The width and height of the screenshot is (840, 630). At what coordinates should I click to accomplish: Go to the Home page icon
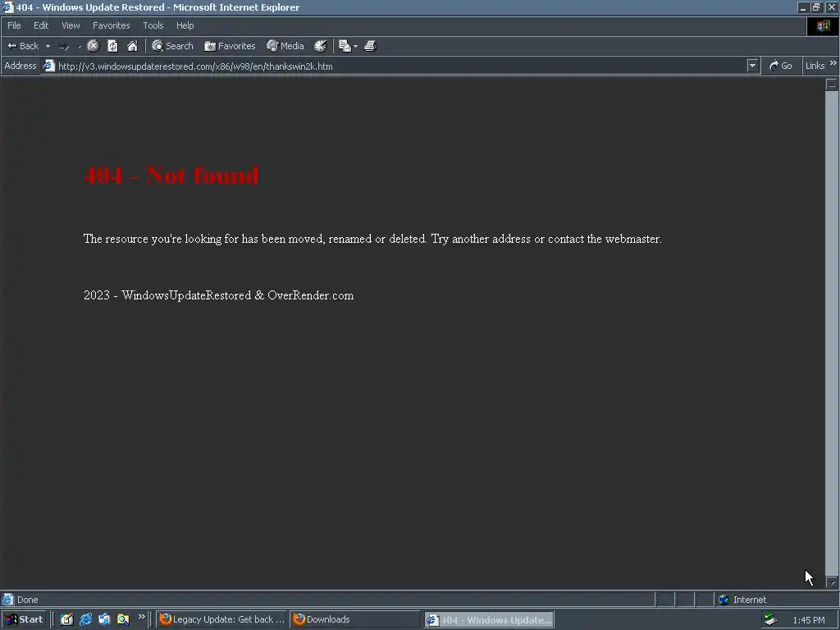(x=132, y=46)
